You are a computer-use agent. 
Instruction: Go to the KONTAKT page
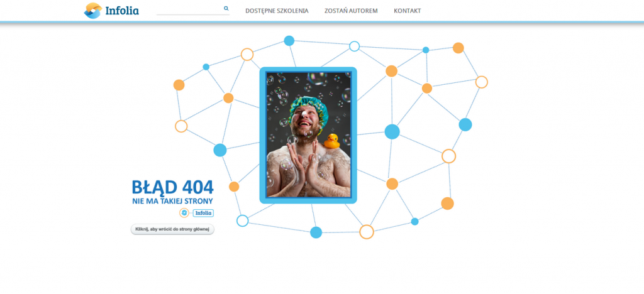[407, 11]
